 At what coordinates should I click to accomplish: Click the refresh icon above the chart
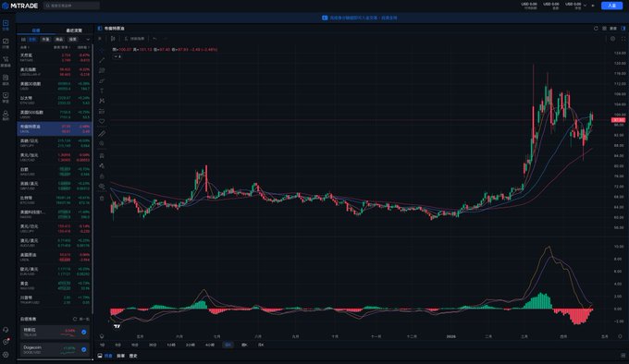[x=596, y=29]
